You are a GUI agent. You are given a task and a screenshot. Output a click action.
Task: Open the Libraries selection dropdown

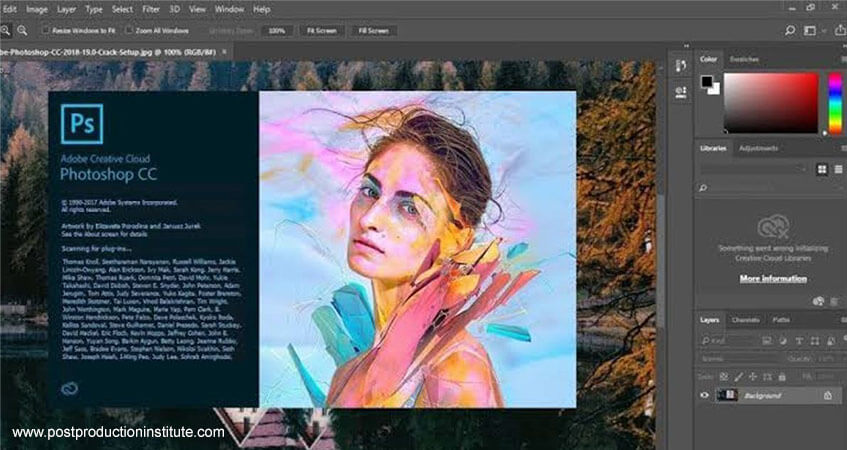[x=752, y=169]
